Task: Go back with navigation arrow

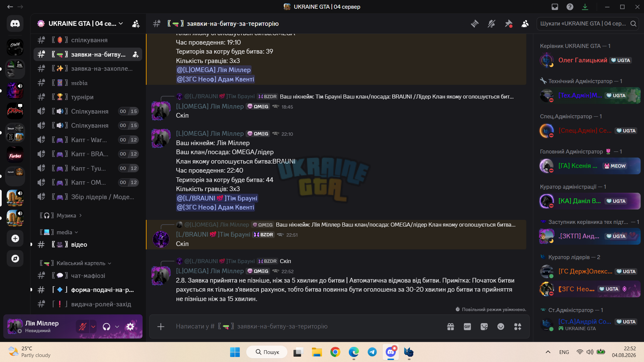Action: (10, 7)
